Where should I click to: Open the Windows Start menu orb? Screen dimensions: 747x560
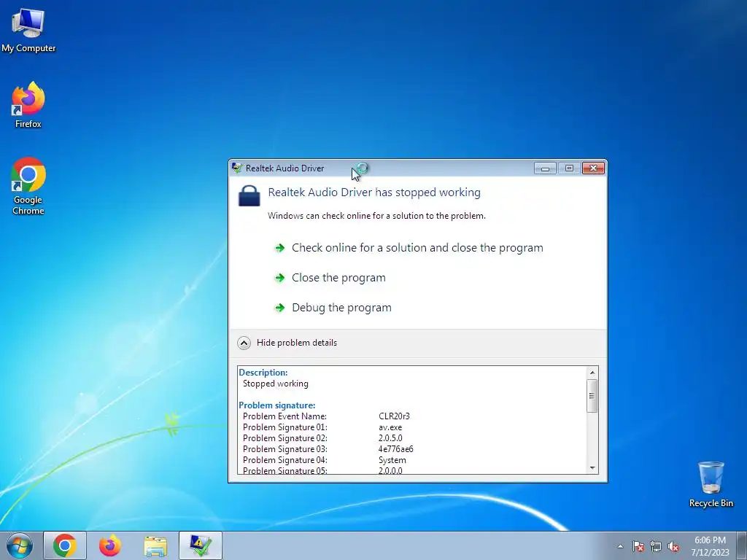(20, 545)
